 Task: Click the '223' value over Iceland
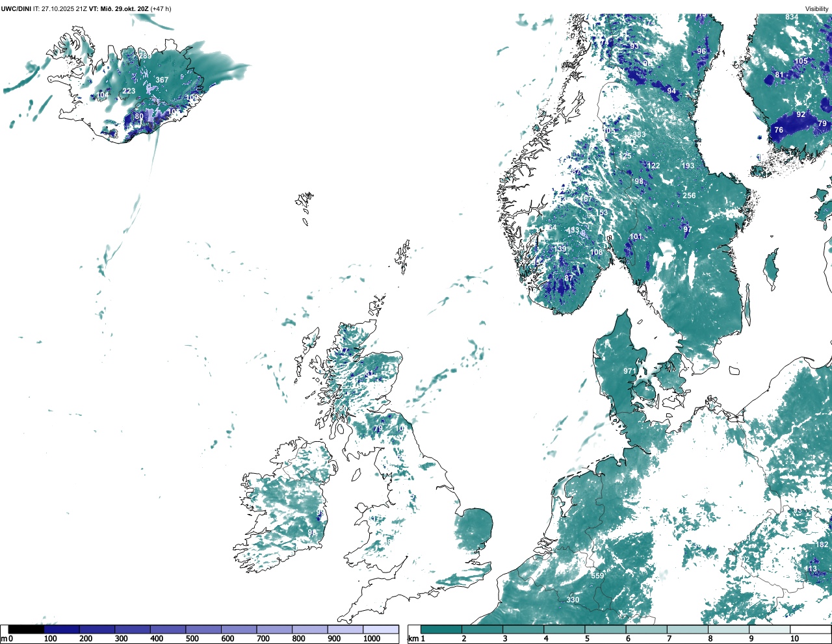129,91
